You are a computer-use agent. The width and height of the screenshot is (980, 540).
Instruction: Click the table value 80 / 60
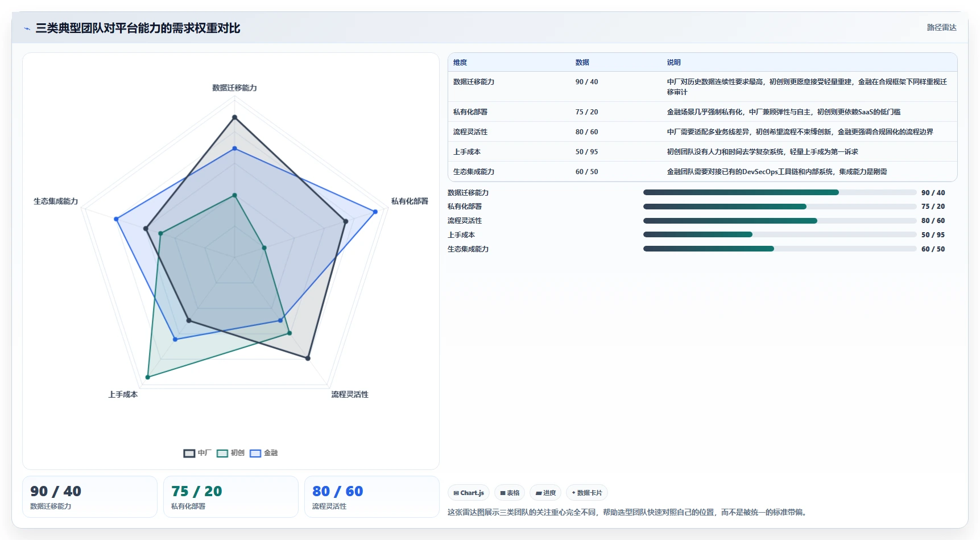[586, 132]
